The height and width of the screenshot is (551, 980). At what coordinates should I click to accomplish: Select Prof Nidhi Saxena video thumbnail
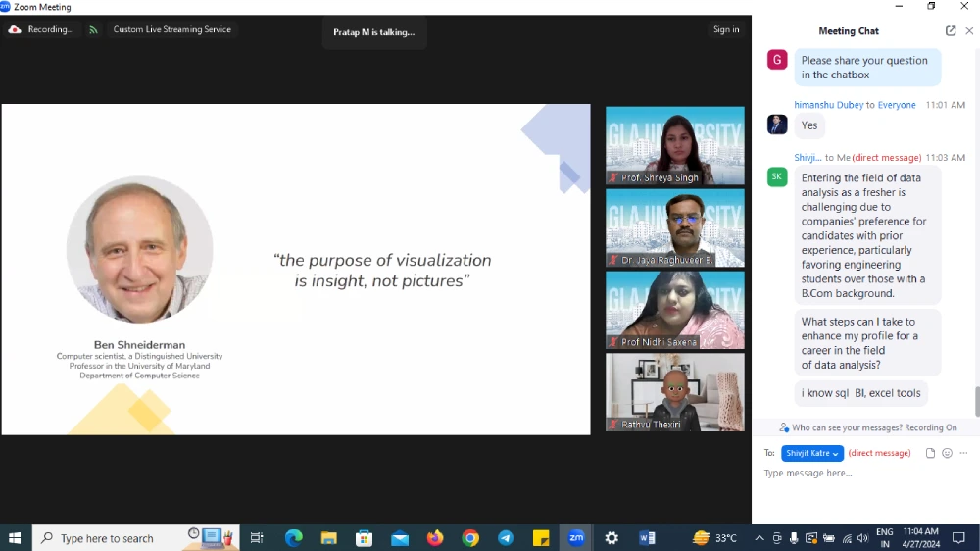point(675,310)
